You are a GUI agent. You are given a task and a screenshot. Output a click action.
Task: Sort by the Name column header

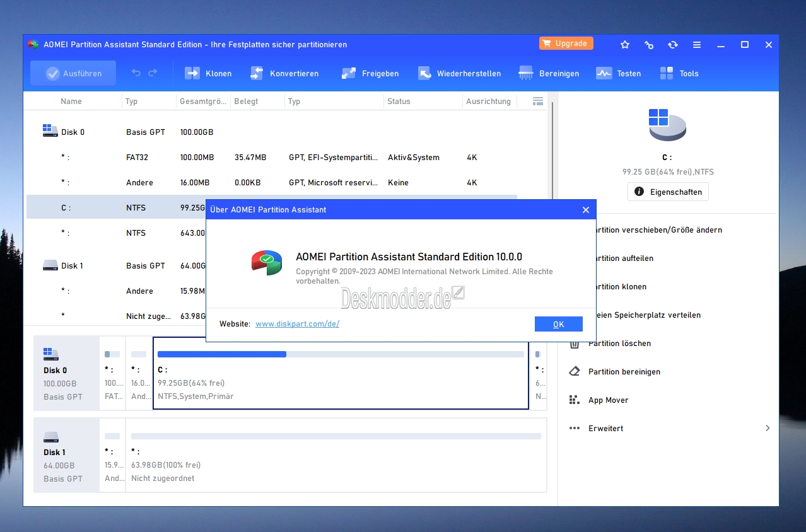(71, 101)
